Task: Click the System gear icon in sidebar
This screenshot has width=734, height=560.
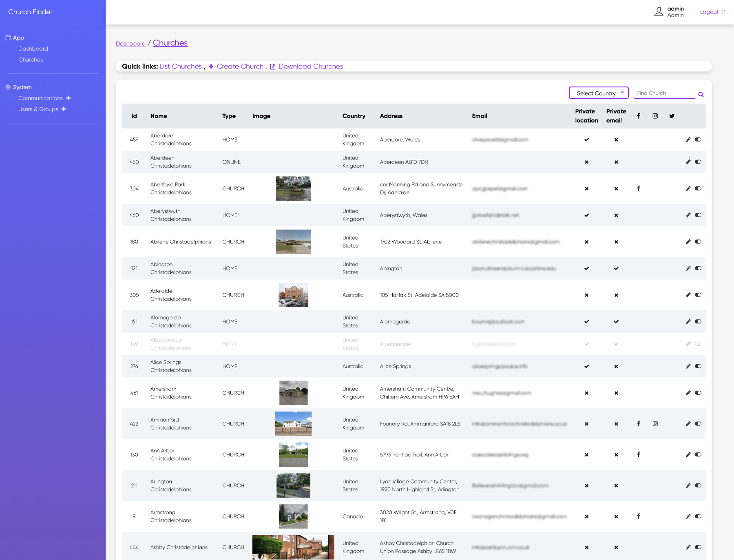Action: click(7, 87)
